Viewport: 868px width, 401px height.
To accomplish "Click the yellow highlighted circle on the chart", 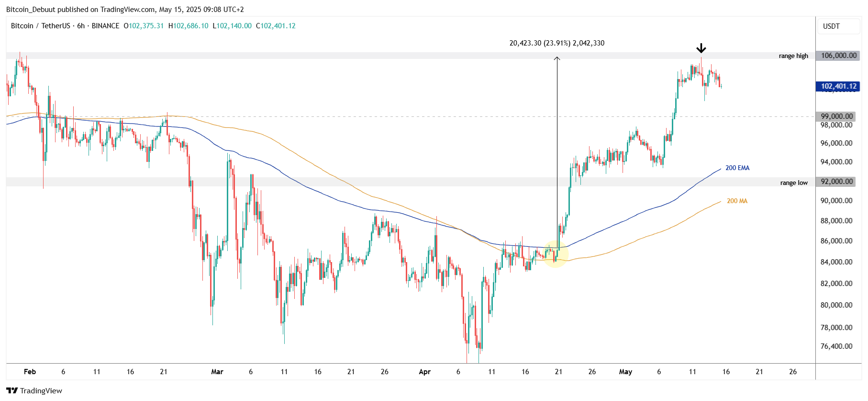I will pyautogui.click(x=556, y=254).
